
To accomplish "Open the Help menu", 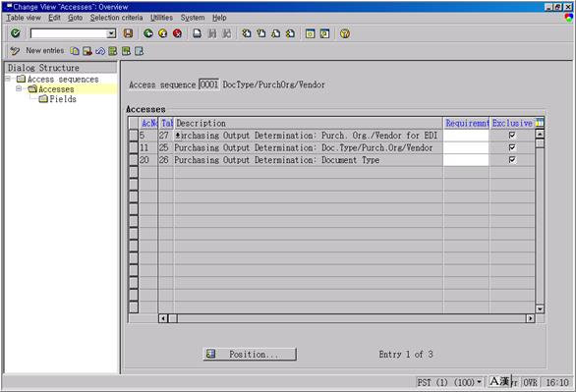I will click(219, 18).
